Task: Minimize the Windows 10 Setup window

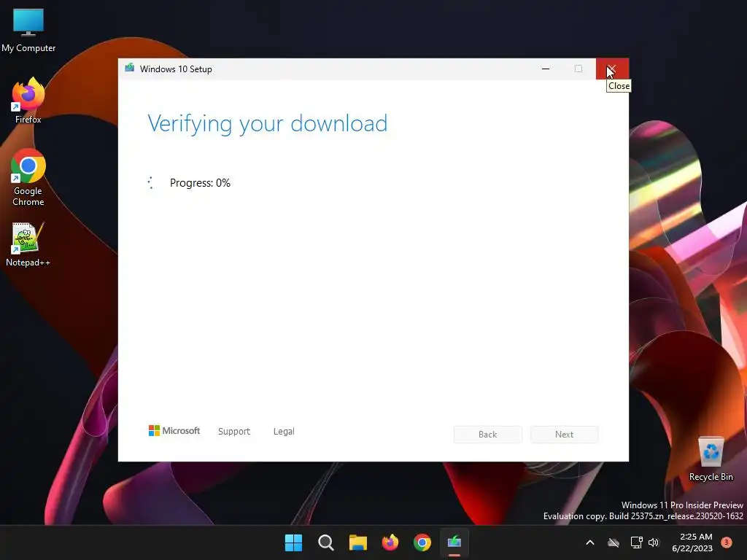Action: click(546, 69)
